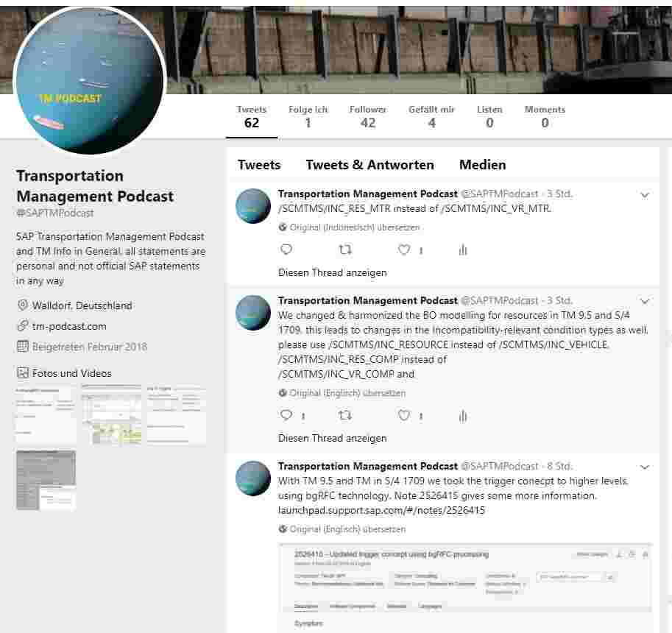Open the Medien tab
The image size is (672, 633).
pos(482,165)
